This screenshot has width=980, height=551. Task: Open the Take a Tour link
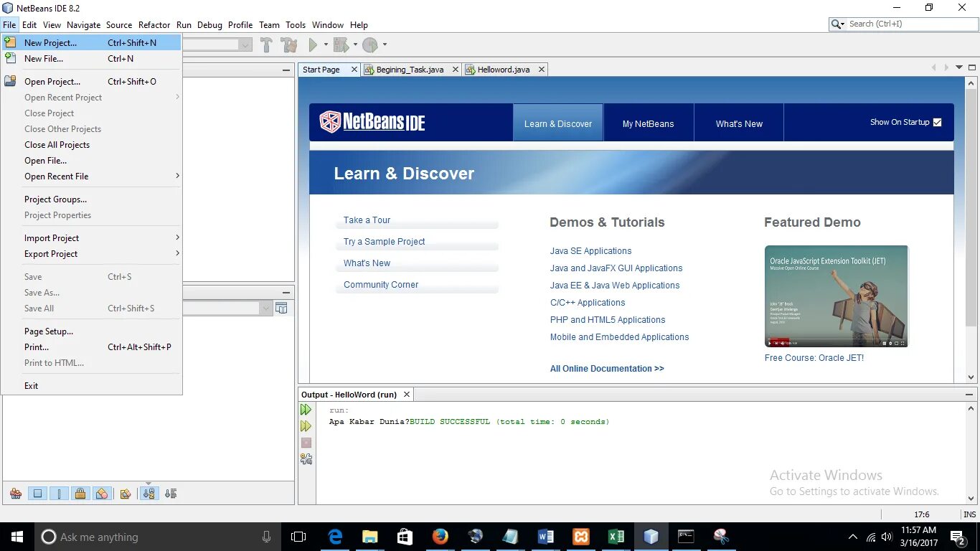click(367, 220)
